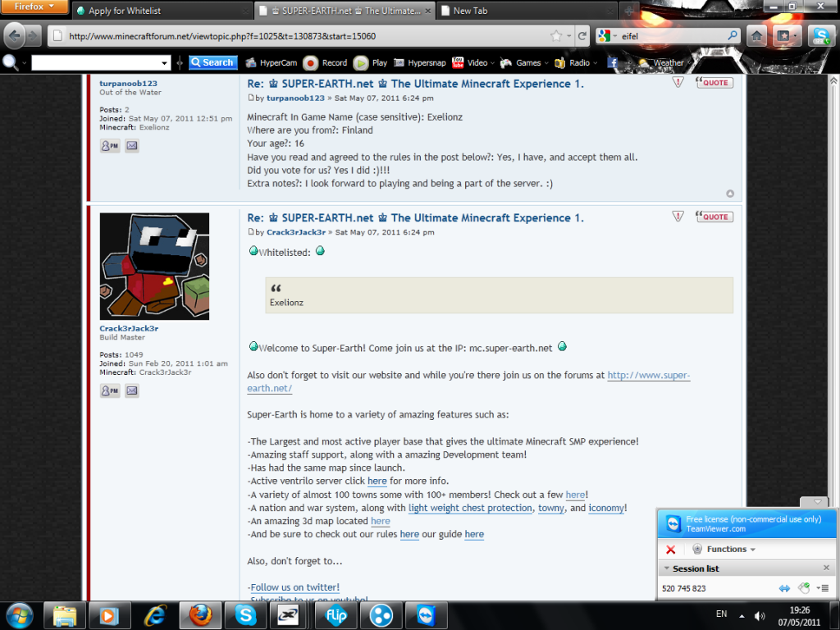Report turpanoob123's post with the exclamation icon

[x=678, y=83]
